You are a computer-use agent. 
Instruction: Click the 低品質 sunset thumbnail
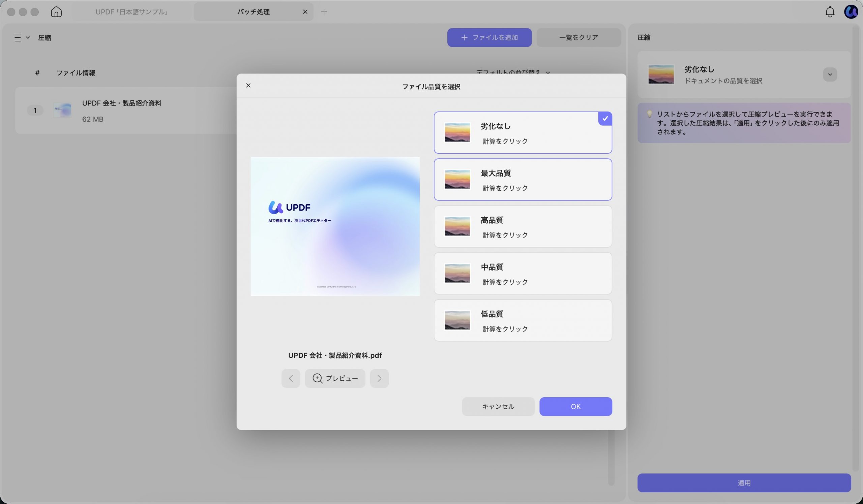click(457, 320)
